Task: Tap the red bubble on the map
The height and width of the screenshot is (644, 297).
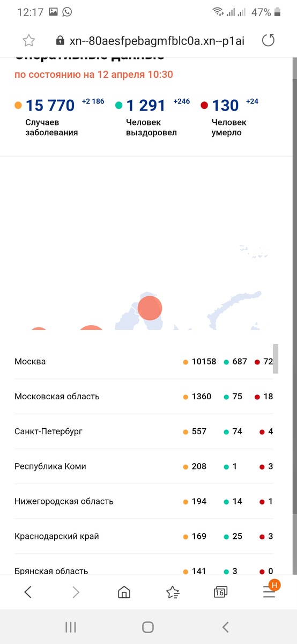Action: (150, 308)
